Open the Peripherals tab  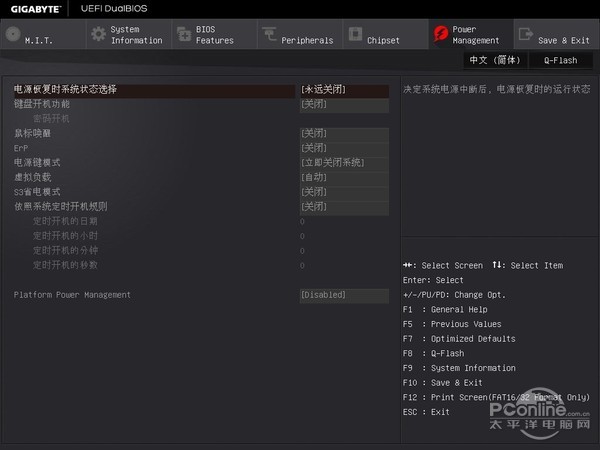pos(300,34)
